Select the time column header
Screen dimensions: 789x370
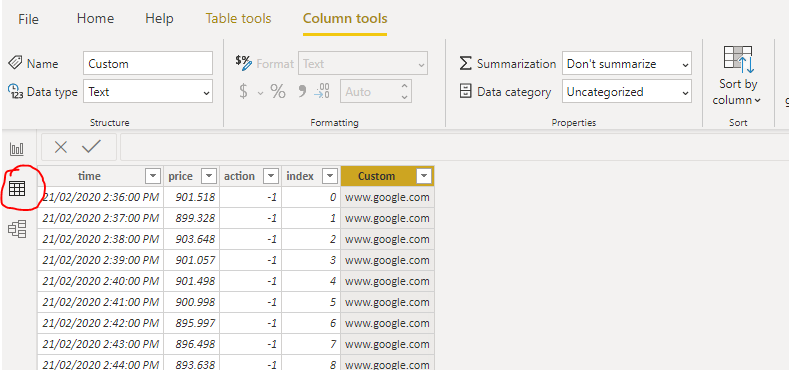pyautogui.click(x=90, y=176)
